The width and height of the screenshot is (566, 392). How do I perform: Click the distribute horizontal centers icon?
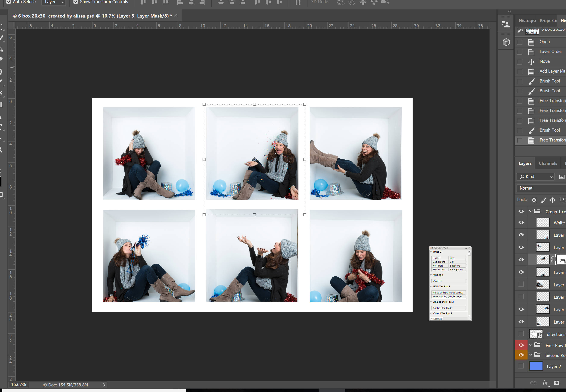point(268,2)
